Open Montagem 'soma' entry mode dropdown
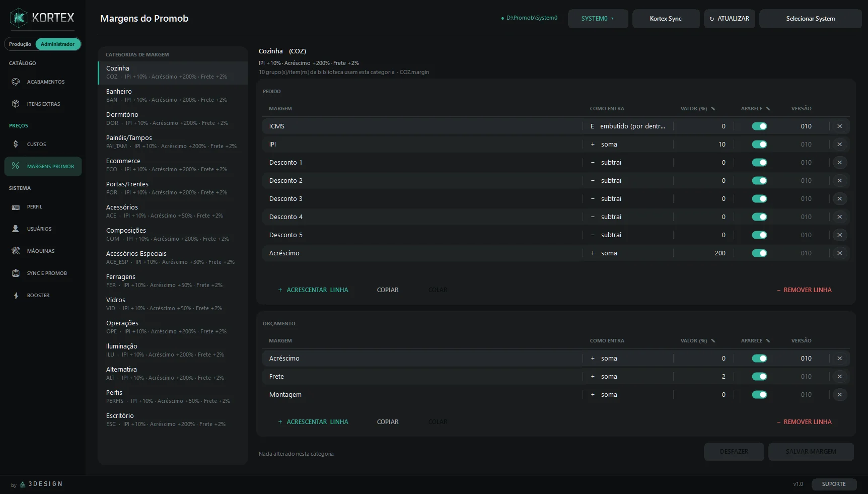Screen dimensions: 868x494 click(628, 395)
